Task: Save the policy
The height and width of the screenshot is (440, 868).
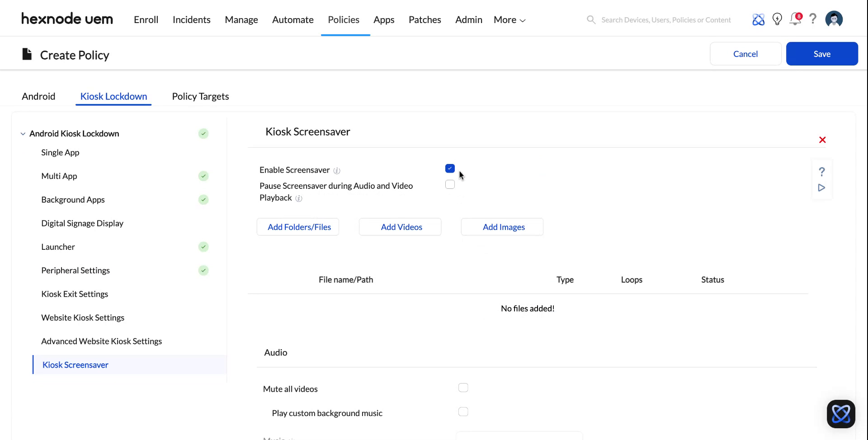Action: point(822,53)
